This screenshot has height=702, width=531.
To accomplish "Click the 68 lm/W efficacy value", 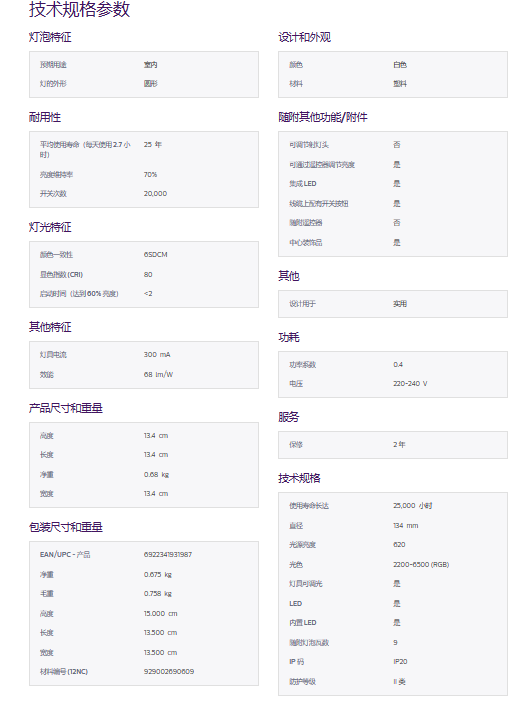I will tap(158, 374).
